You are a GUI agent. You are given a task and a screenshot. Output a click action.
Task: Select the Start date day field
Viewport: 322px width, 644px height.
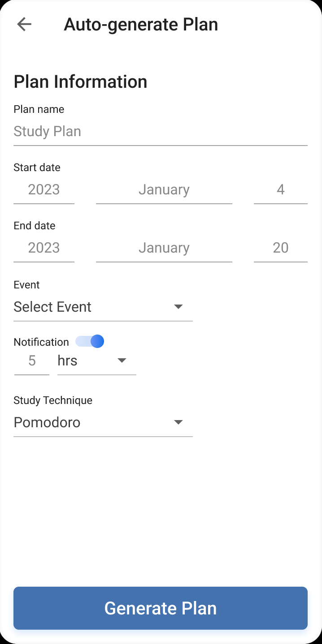(x=281, y=190)
